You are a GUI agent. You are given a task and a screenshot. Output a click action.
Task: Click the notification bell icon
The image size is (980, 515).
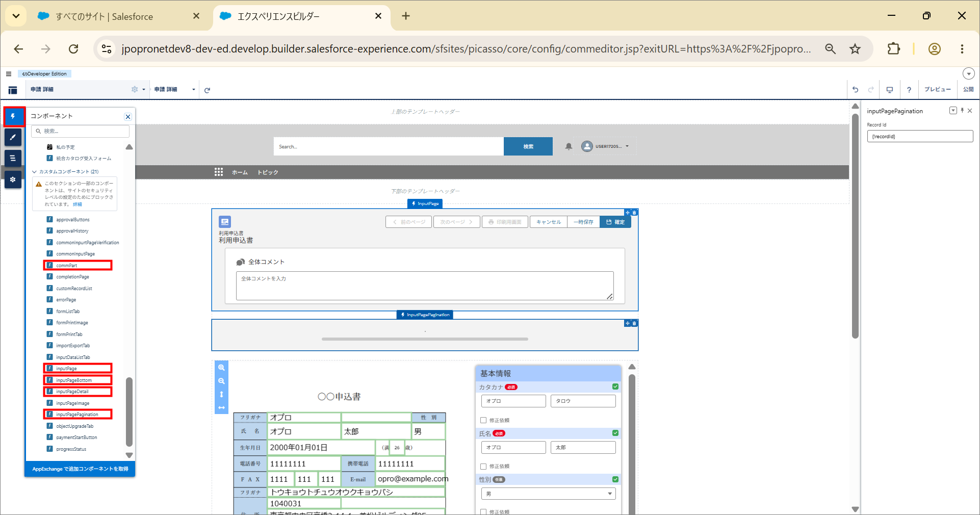569,146
